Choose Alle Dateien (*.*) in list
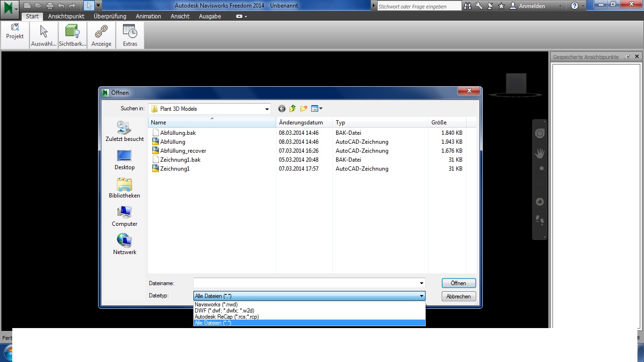 click(309, 323)
